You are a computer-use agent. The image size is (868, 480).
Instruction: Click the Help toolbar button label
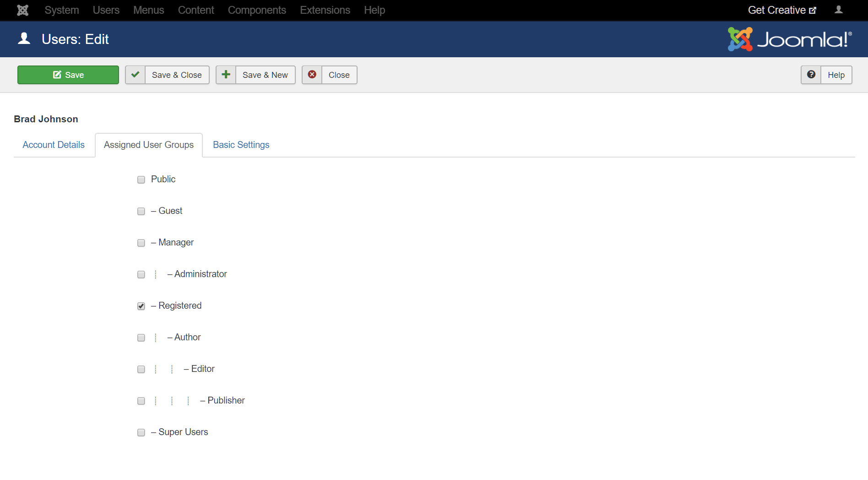(836, 75)
